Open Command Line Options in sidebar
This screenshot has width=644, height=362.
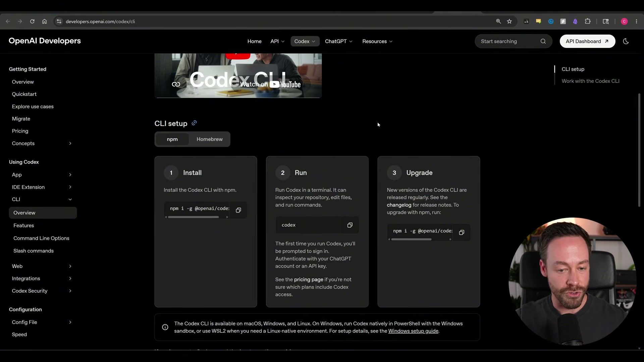(x=41, y=238)
